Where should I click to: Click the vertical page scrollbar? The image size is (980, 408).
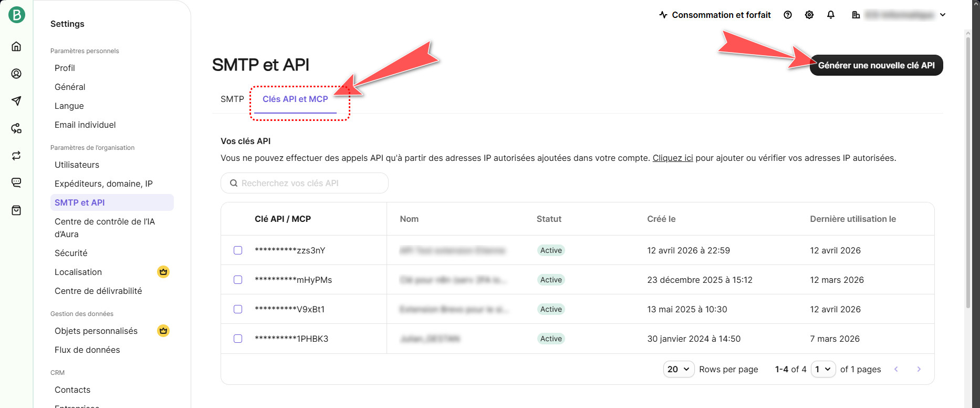tap(968, 168)
